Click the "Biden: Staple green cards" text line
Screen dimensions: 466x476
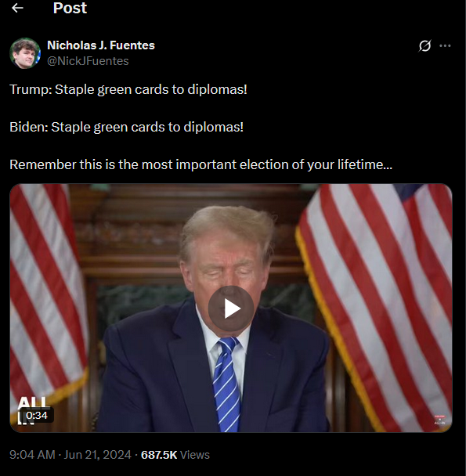click(x=126, y=127)
